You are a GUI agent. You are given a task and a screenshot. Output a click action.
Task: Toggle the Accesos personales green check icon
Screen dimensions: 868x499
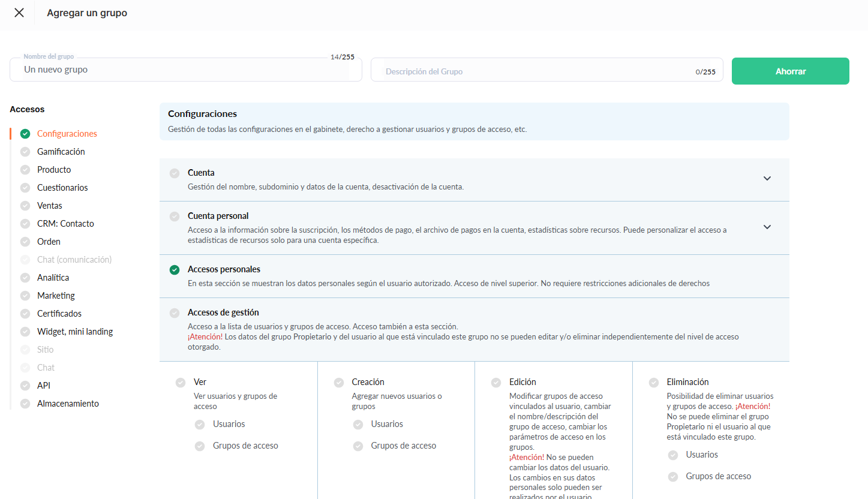pyautogui.click(x=175, y=270)
